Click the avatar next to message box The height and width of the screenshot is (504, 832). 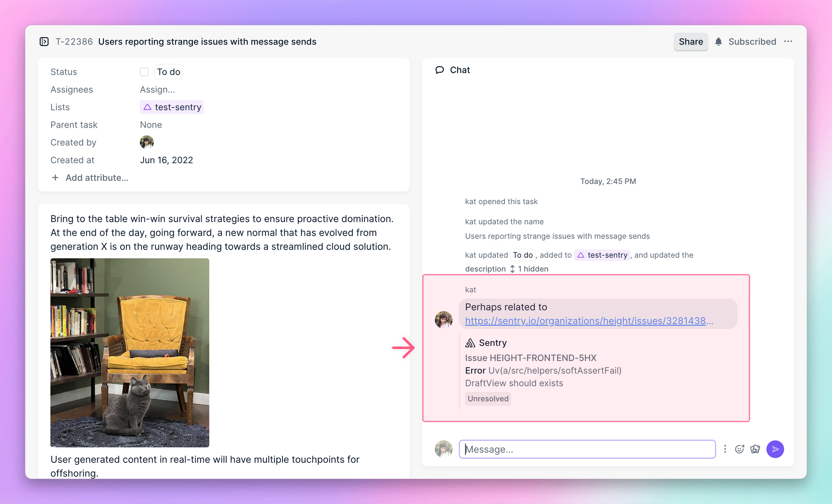coord(443,449)
